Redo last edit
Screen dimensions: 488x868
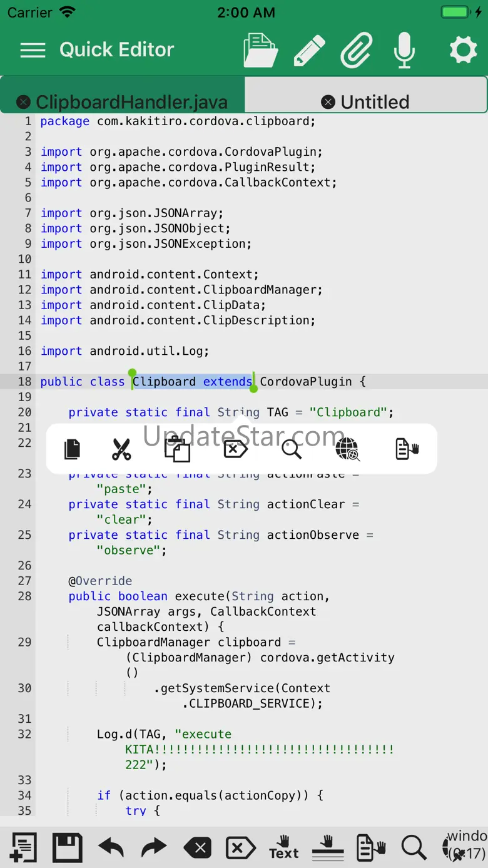(154, 848)
